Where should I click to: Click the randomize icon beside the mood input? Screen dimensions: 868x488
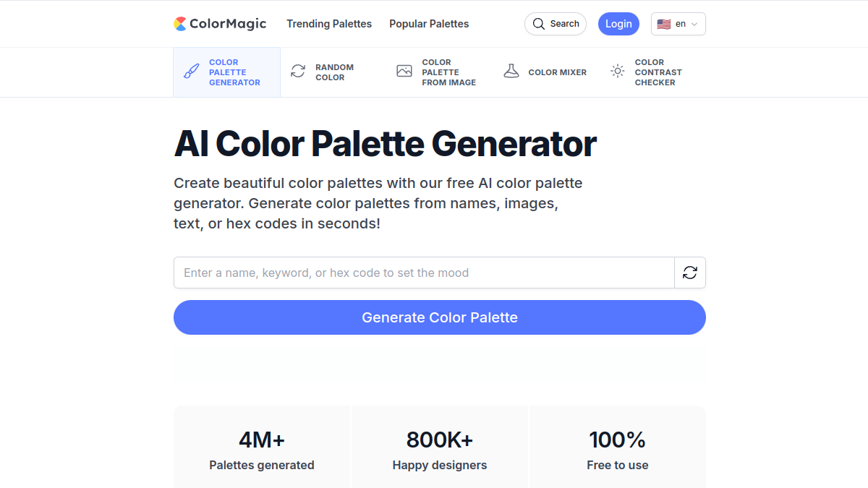point(690,273)
